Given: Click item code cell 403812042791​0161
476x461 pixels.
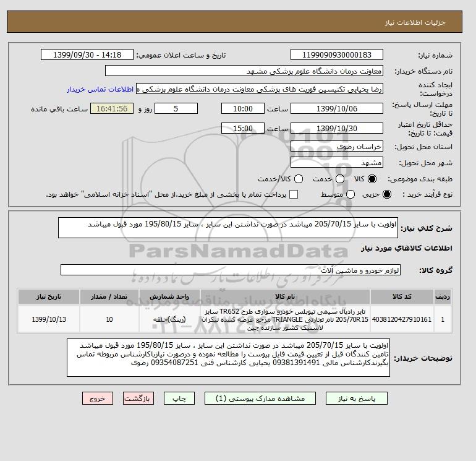Looking at the screenshot, I should click(x=402, y=319).
